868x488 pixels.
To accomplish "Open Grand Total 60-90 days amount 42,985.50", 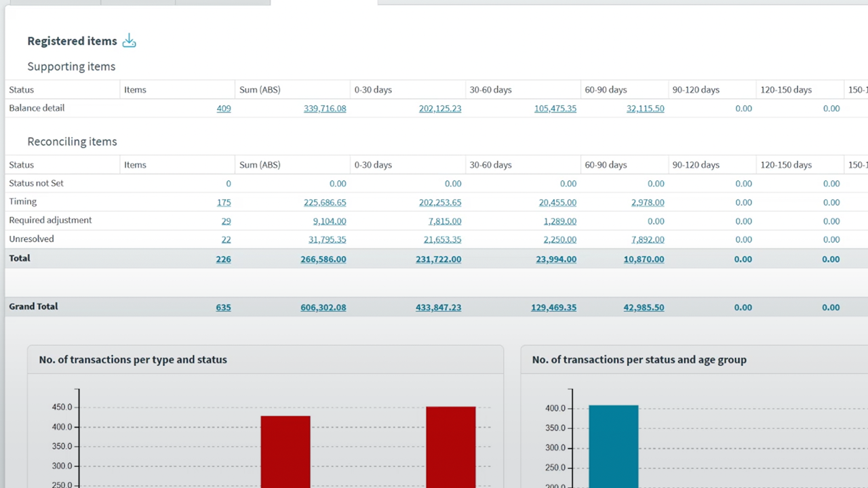I will coord(644,307).
